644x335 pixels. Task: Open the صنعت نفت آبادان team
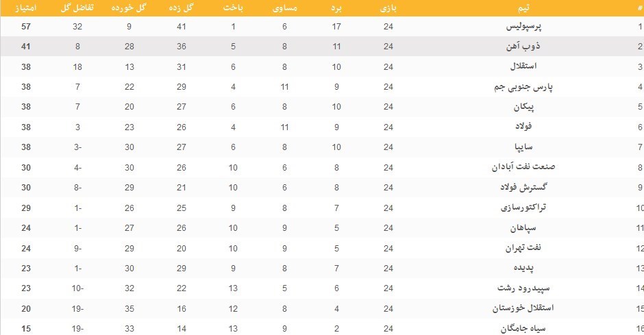(x=523, y=167)
